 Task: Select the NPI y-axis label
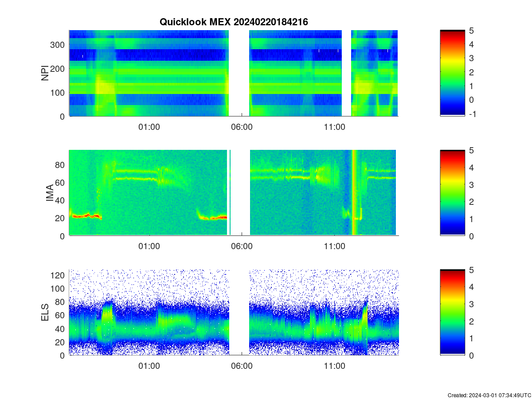45,73
